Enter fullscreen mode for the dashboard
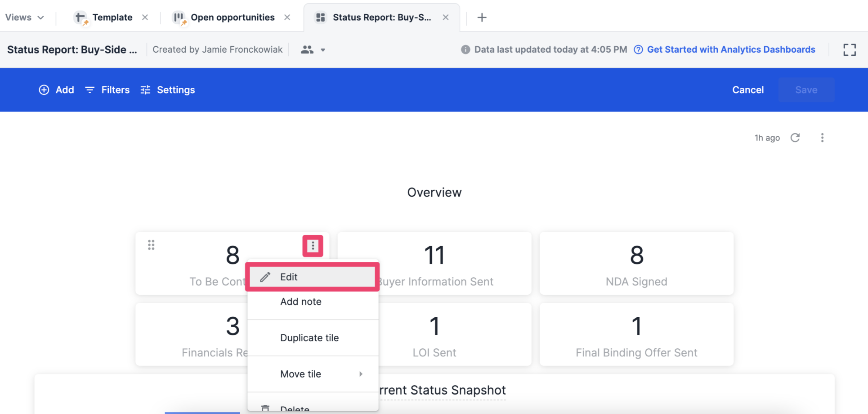The width and height of the screenshot is (868, 414). point(849,49)
